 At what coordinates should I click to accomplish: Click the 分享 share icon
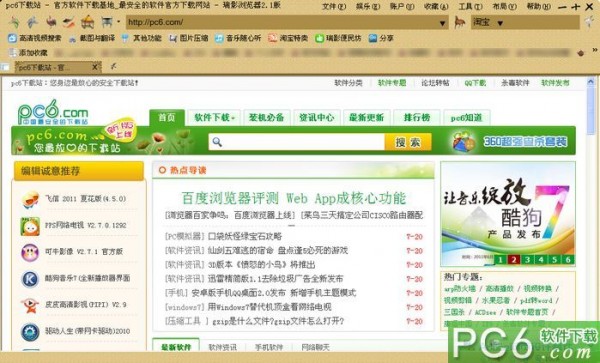[x=373, y=38]
